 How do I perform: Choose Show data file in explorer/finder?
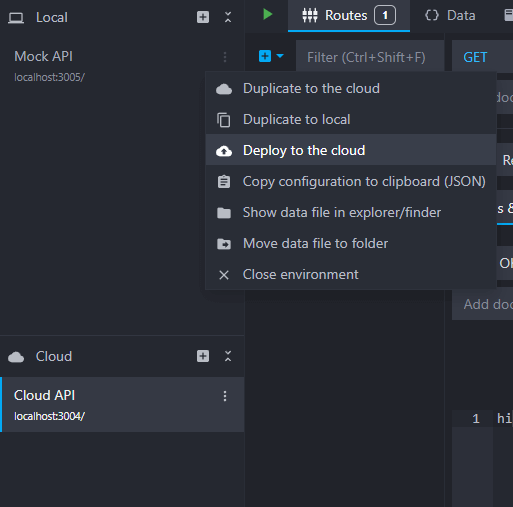pos(351,212)
